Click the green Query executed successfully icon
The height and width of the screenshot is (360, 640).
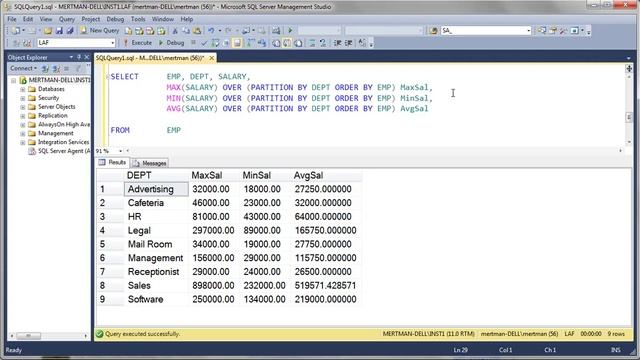(x=99, y=334)
